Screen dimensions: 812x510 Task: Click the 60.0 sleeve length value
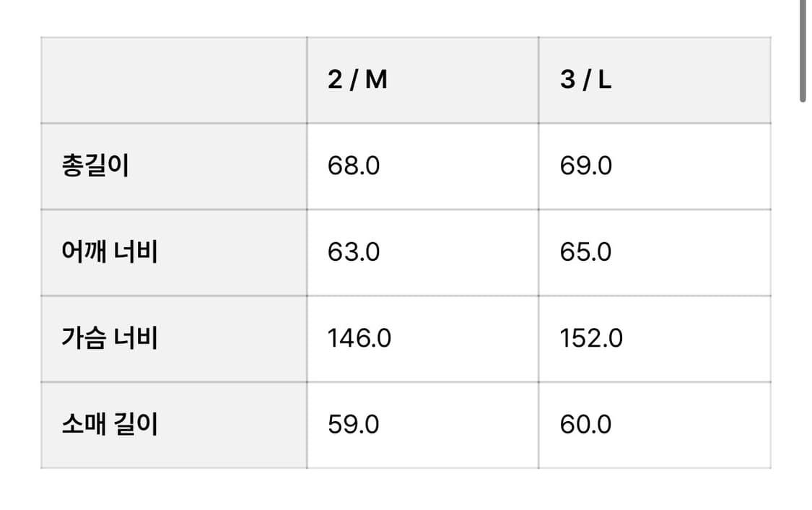[x=585, y=424]
